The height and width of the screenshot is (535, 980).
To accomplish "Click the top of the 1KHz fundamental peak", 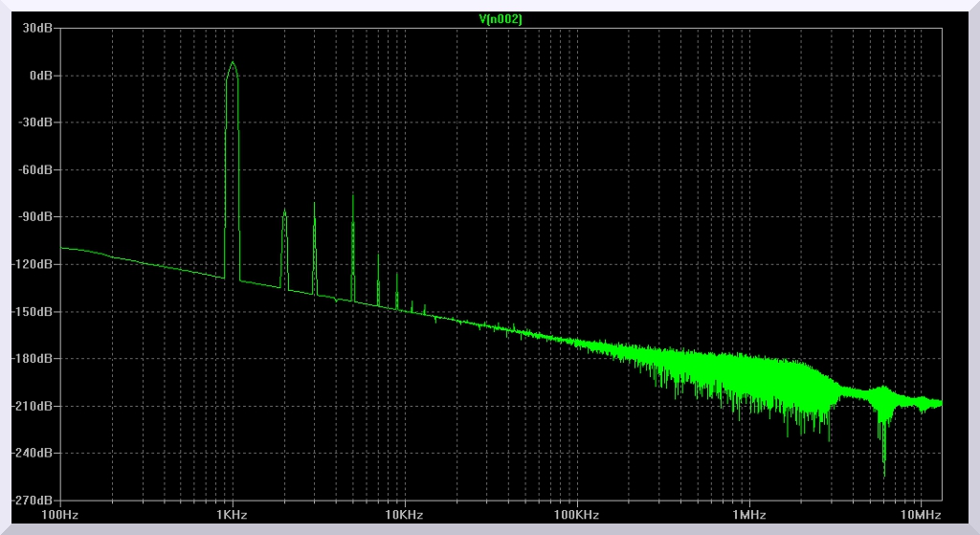I will click(232, 64).
